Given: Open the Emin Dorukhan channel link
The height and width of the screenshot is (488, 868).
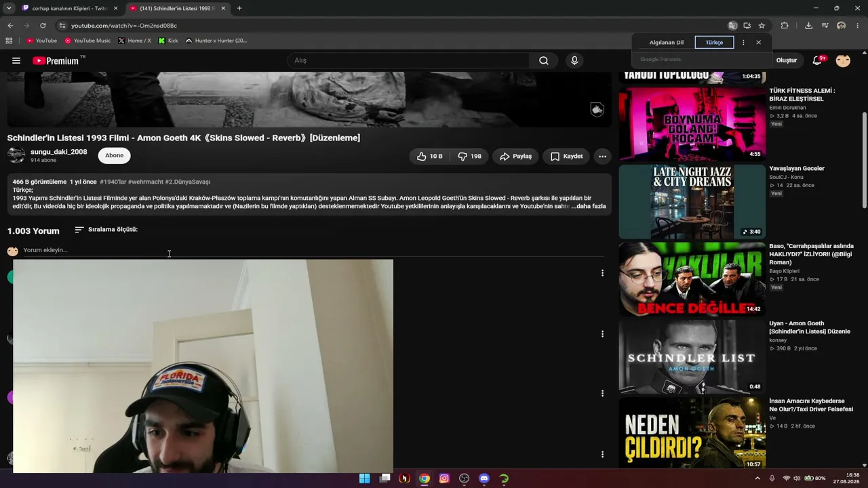Looking at the screenshot, I should coord(787,108).
